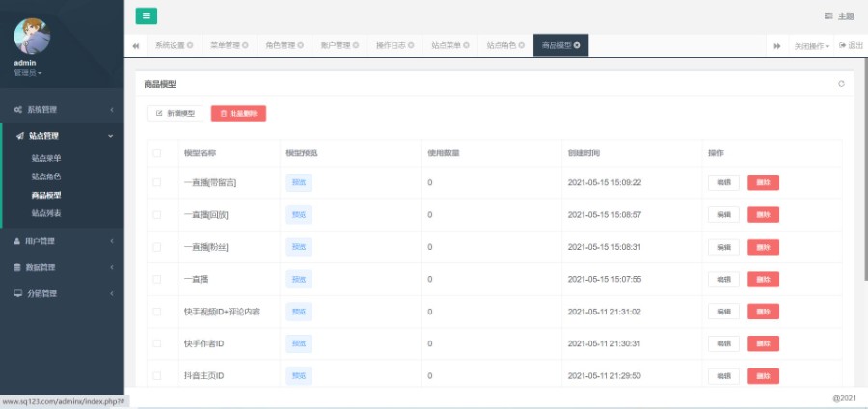Viewport: 868px width, 409px height.
Task: Close the 系统设置 tab via its x icon
Action: [190, 45]
